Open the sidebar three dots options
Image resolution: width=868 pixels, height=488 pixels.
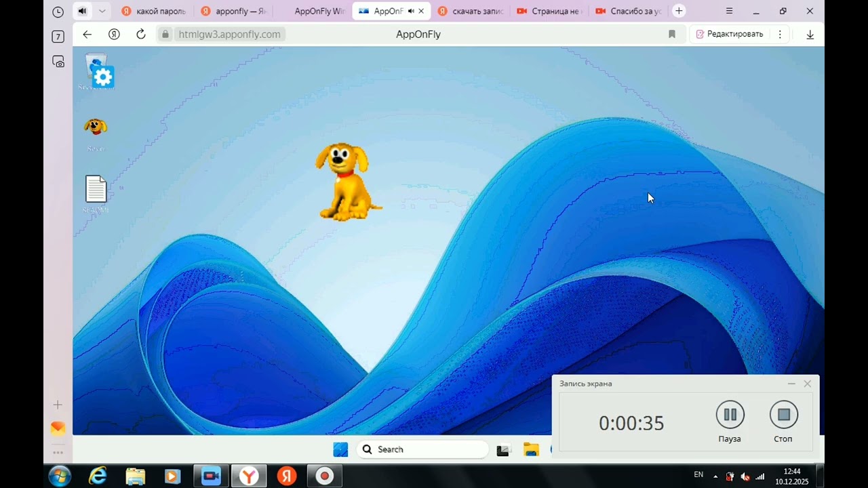click(x=58, y=452)
